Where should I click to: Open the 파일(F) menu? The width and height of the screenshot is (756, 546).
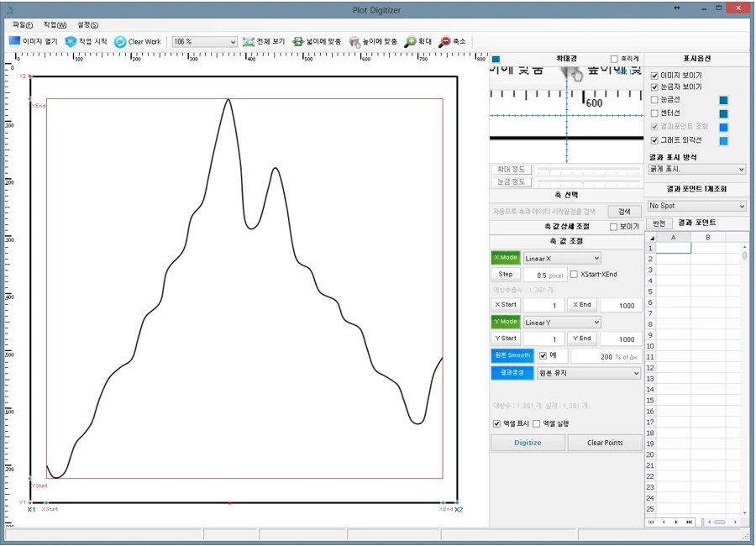pos(23,24)
